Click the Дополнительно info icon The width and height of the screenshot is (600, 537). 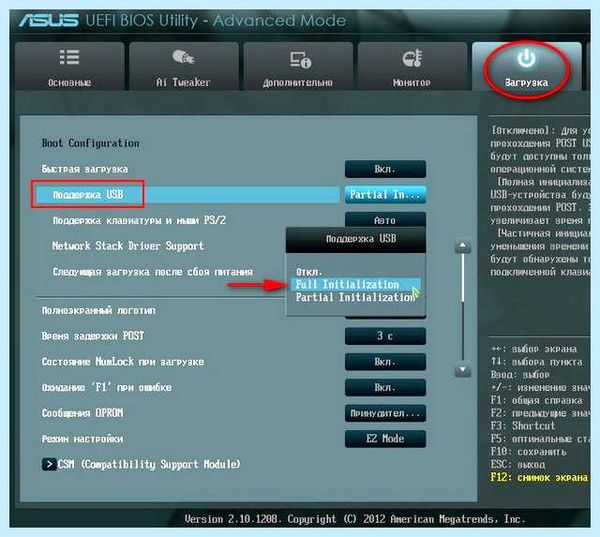click(300, 60)
